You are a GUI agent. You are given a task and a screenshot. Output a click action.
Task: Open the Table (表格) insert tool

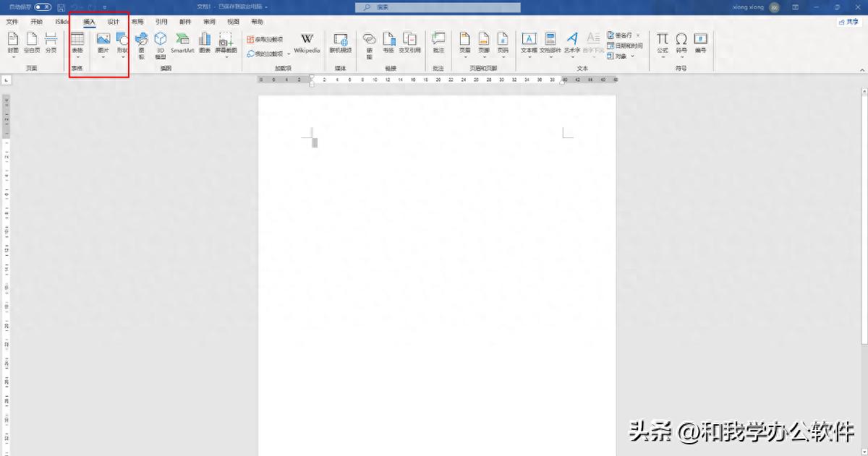pos(77,45)
